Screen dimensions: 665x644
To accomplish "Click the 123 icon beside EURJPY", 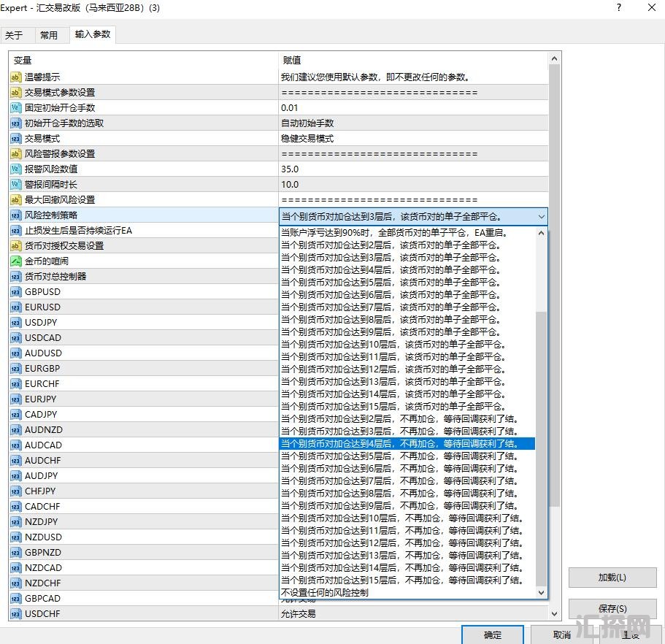I will coord(15,399).
